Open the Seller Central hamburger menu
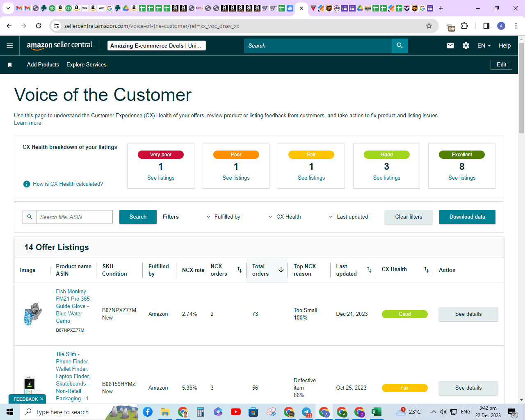 point(10,46)
